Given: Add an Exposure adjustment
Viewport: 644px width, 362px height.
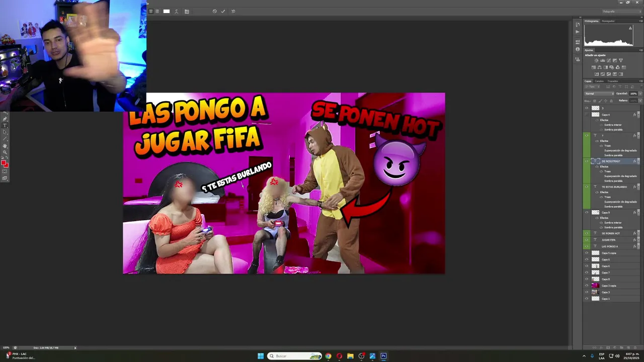Looking at the screenshot, I should (x=615, y=60).
